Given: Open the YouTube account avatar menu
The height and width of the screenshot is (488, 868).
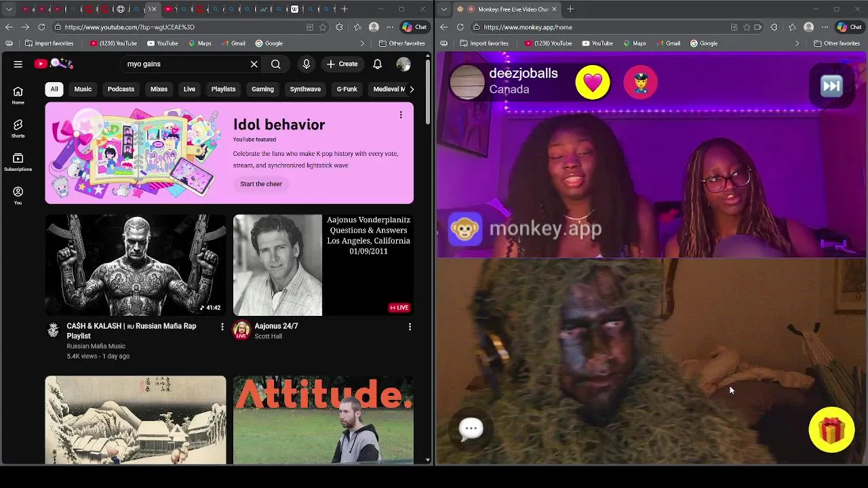Looking at the screenshot, I should (x=403, y=64).
